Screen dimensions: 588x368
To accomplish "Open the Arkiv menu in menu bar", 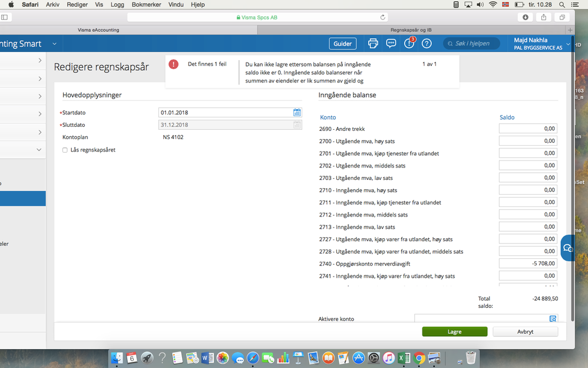I will (x=52, y=5).
